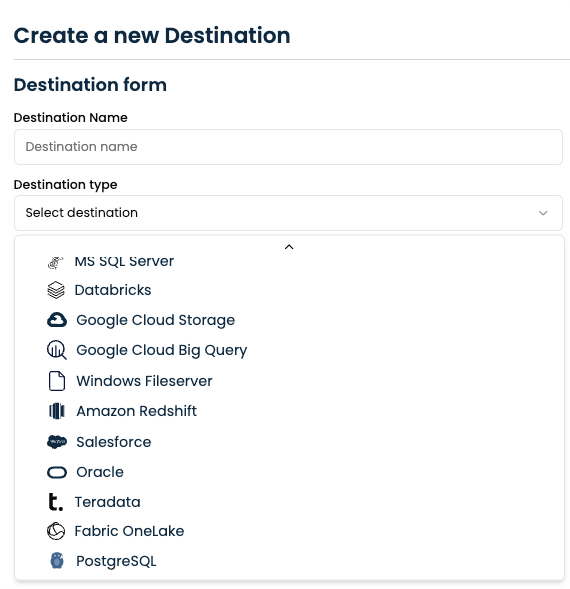
Task: Click the Databricks stacked layers icon
Action: pos(56,290)
